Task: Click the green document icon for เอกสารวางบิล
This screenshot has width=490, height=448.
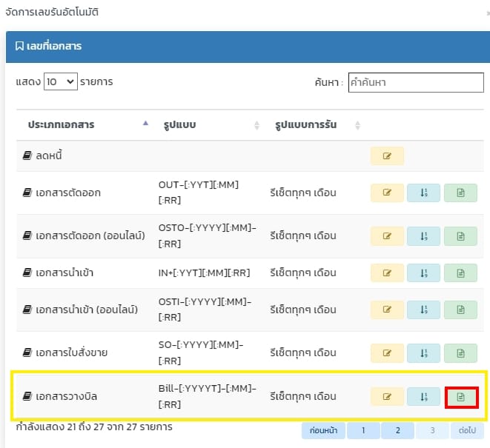Action: pyautogui.click(x=461, y=397)
